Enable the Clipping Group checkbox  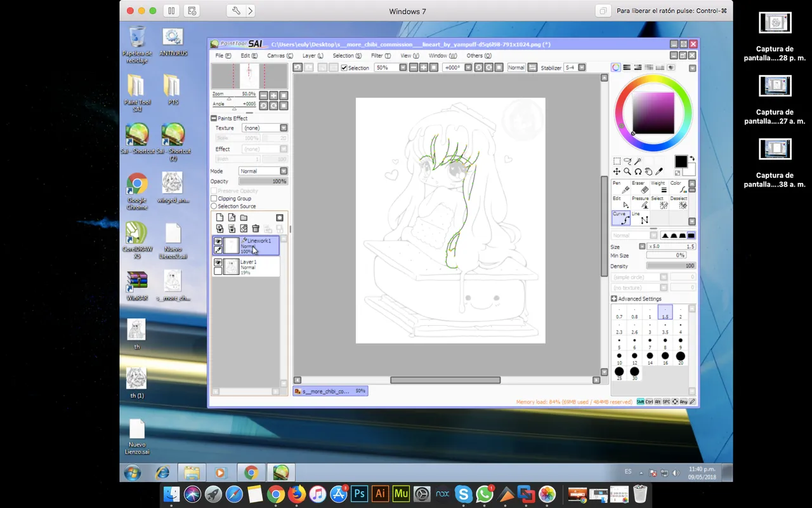point(214,199)
